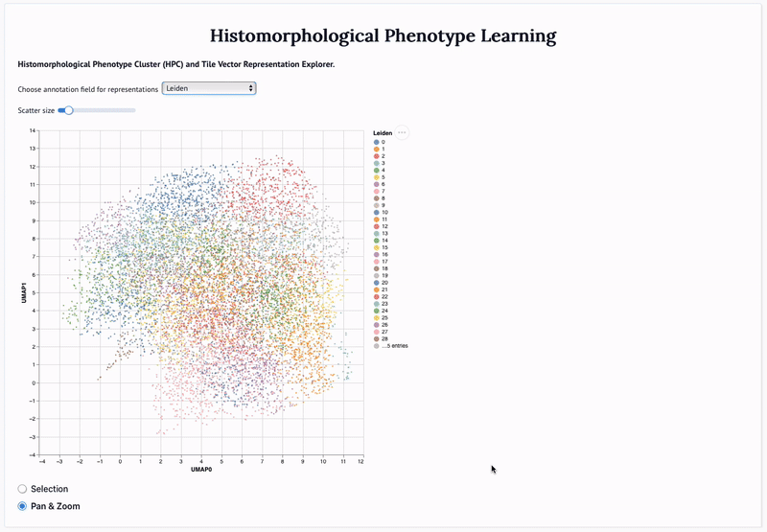Select the Selection radio button
This screenshot has width=767, height=532.
coord(22,489)
